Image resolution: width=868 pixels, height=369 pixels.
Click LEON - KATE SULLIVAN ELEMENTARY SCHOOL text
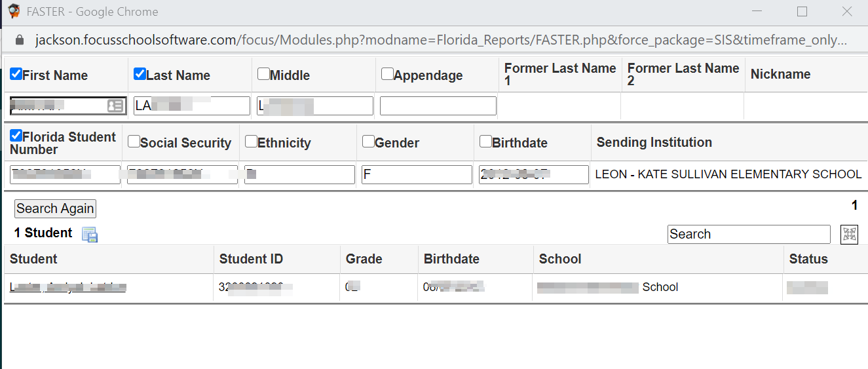pyautogui.click(x=728, y=174)
